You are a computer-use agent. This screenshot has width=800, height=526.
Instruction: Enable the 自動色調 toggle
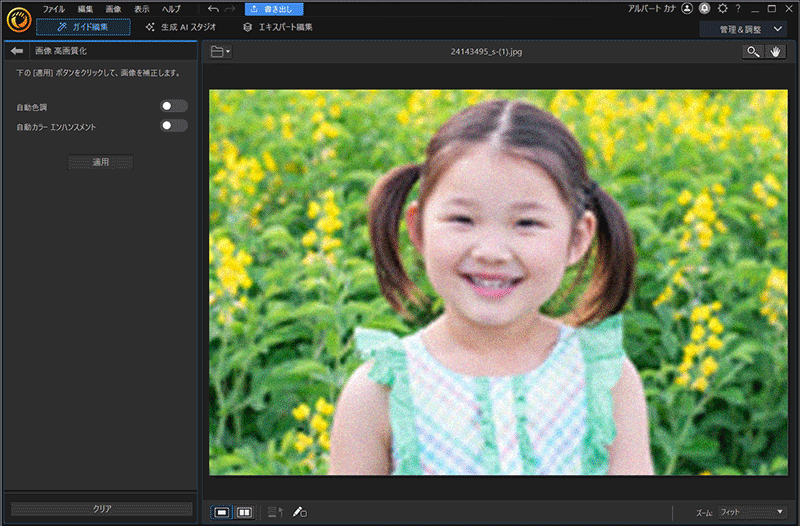coord(174,106)
